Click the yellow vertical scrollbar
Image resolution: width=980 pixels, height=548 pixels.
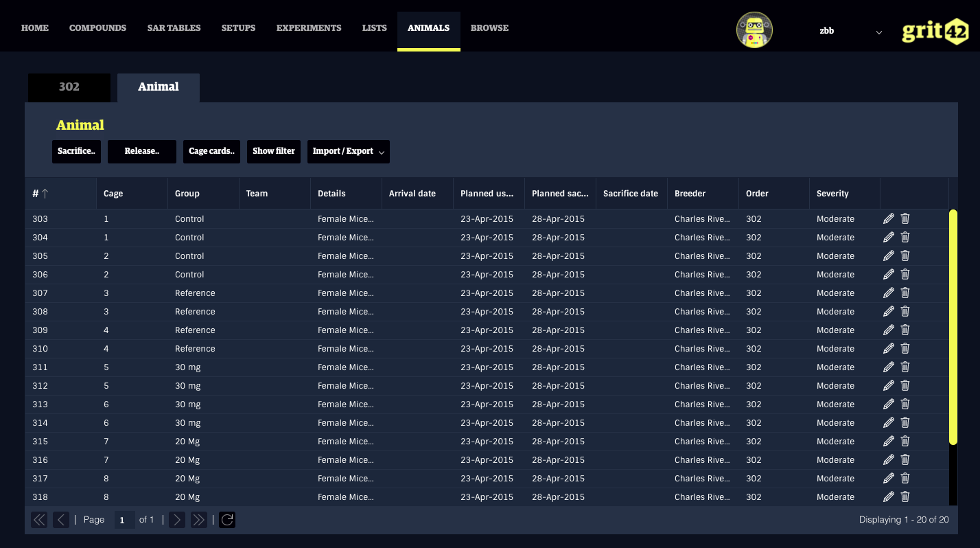(953, 326)
